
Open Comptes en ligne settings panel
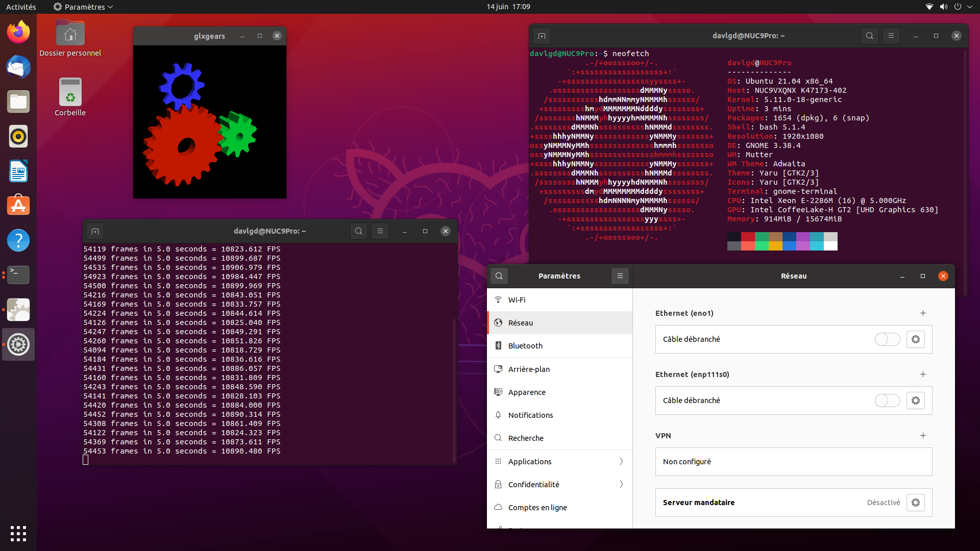pyautogui.click(x=560, y=507)
